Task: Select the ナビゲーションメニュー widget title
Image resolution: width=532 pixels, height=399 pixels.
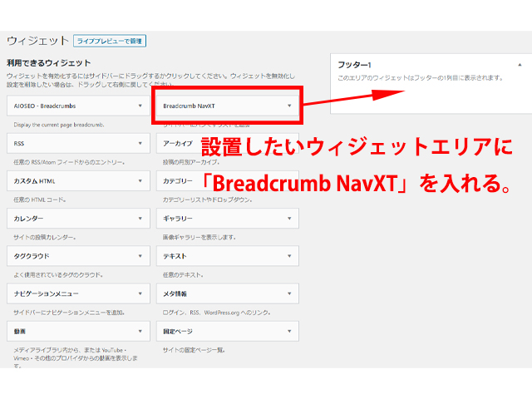Action: pyautogui.click(x=47, y=293)
